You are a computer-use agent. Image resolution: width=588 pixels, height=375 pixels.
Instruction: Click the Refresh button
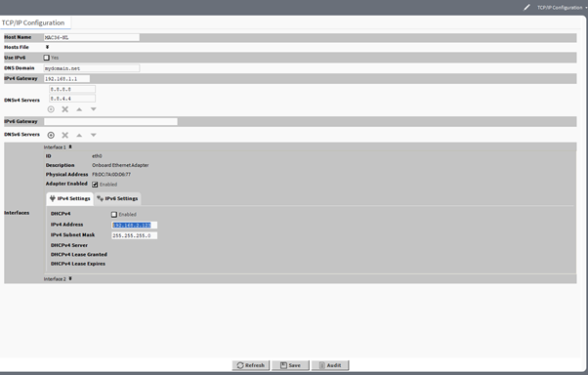[251, 365]
